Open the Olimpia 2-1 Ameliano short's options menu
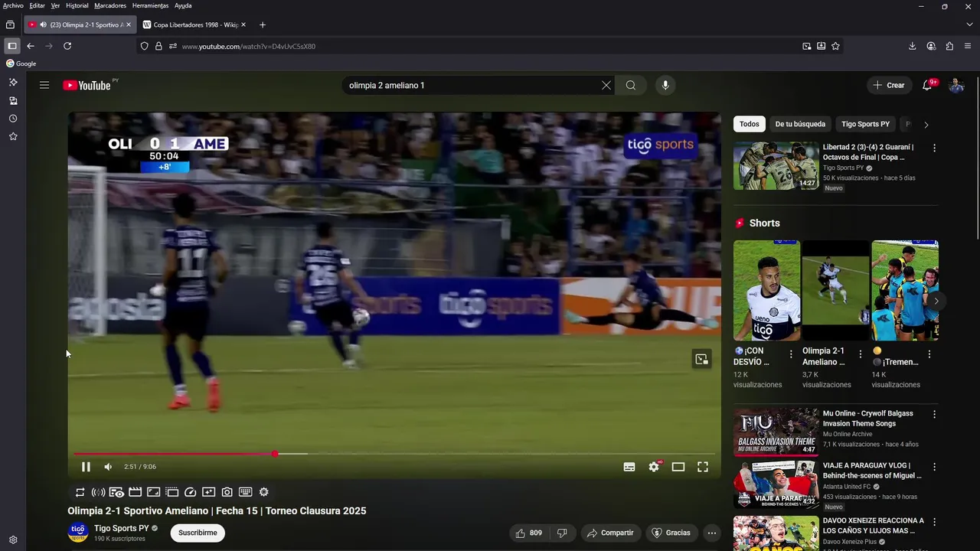Image resolution: width=980 pixels, height=551 pixels. coord(860,354)
